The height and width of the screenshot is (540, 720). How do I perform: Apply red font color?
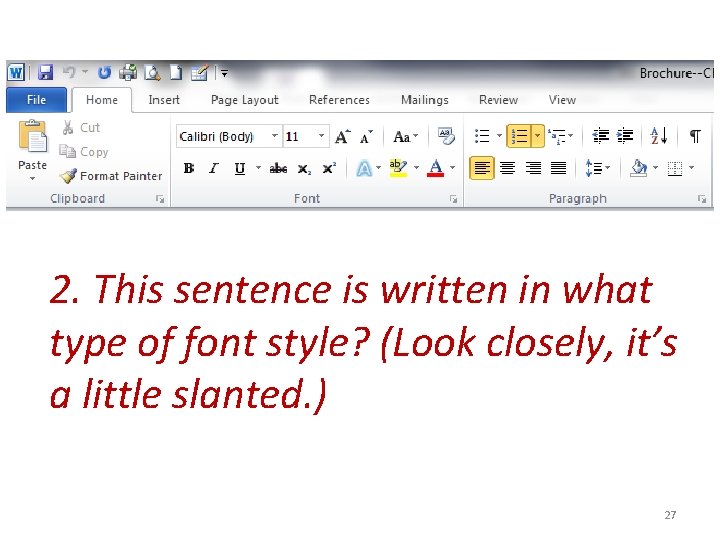tap(435, 168)
